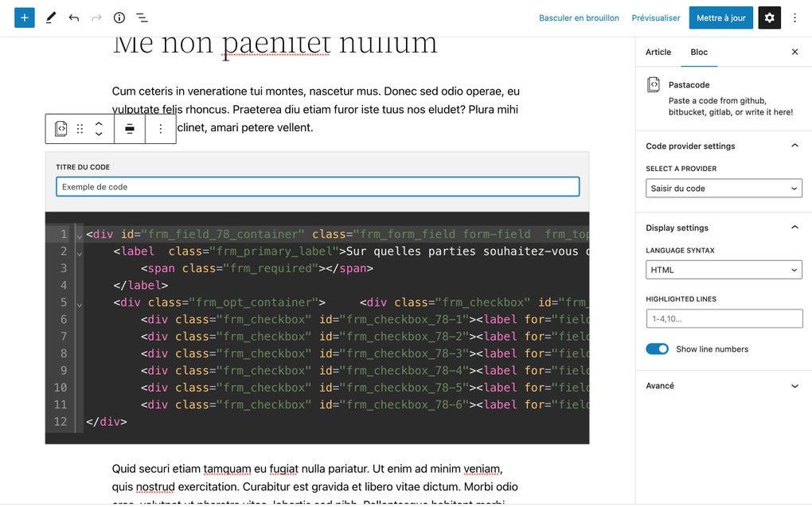Screen dimensions: 812x507
Task: Select the pencil editing mode tool
Action: point(49,18)
